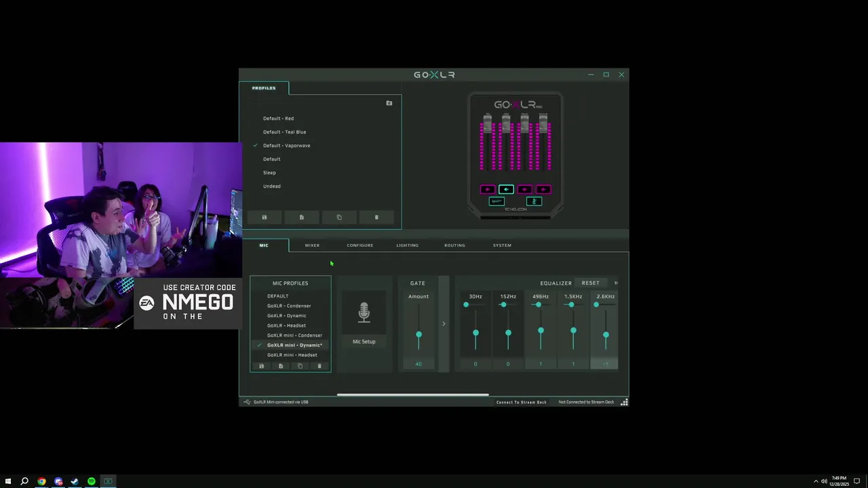Create a new mic profile
The width and height of the screenshot is (868, 488).
281,366
